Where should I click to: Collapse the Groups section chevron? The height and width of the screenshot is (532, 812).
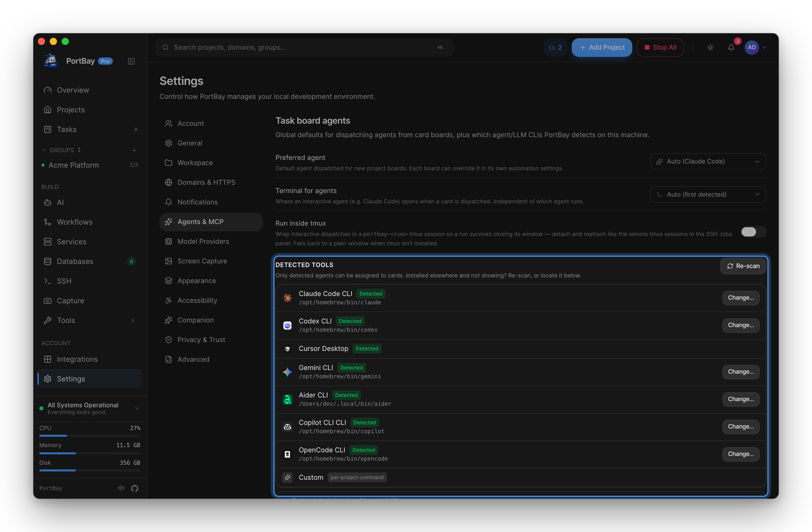tap(44, 150)
